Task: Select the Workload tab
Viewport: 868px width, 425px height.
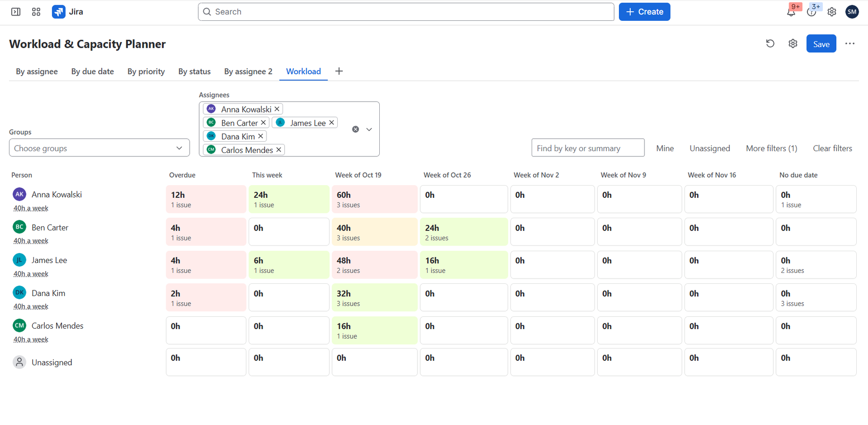Action: (x=303, y=71)
